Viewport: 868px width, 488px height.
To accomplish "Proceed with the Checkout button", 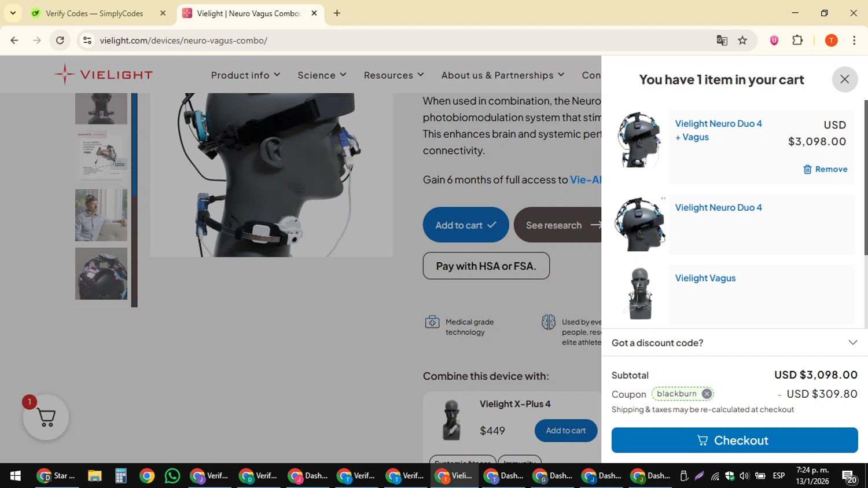I will pos(734,441).
